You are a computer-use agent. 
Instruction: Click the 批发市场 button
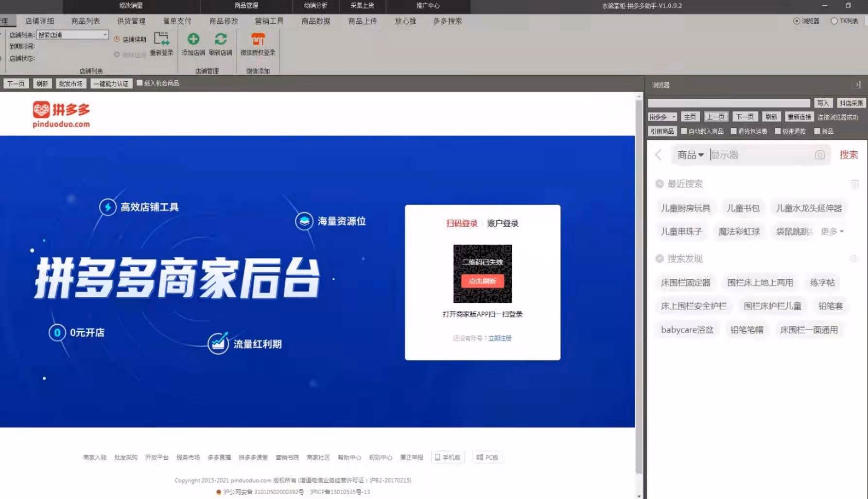tap(71, 84)
